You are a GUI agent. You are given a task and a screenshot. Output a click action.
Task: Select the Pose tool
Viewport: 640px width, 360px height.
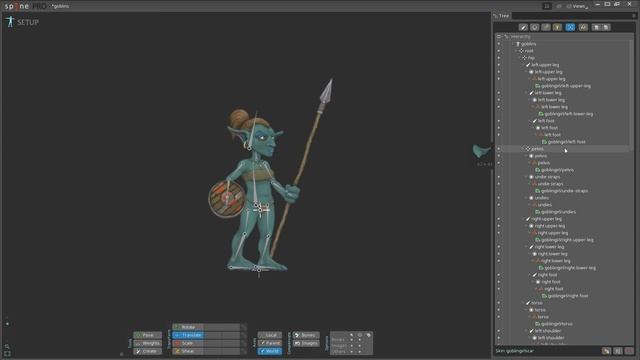coord(147,335)
